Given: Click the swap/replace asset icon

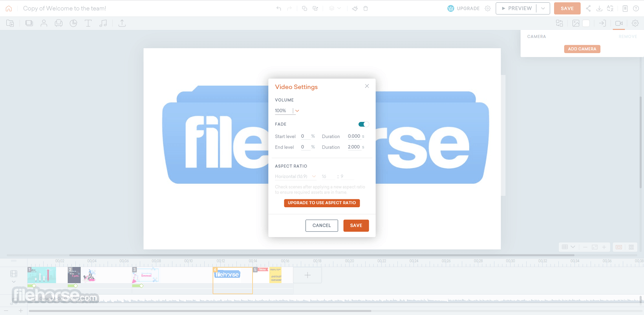Looking at the screenshot, I should (x=560, y=23).
